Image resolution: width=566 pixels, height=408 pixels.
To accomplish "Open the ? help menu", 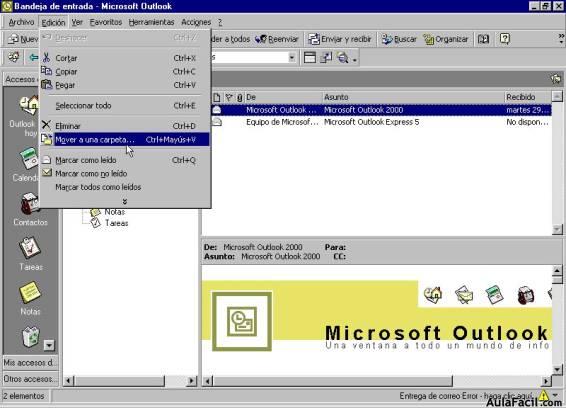I will tap(220, 22).
